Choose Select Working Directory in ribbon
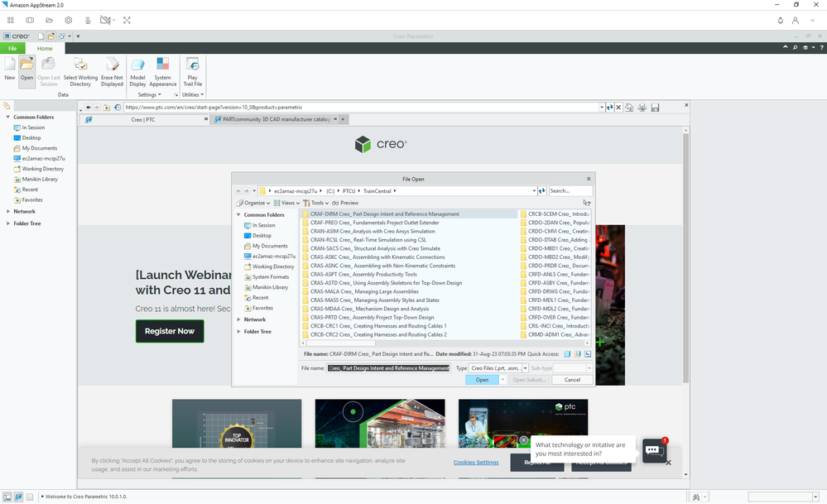 click(x=80, y=72)
